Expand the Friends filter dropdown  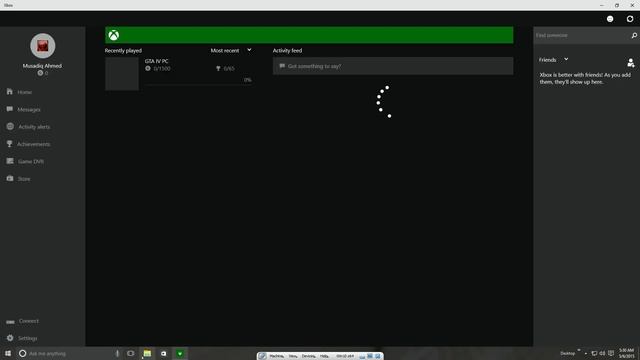553,60
